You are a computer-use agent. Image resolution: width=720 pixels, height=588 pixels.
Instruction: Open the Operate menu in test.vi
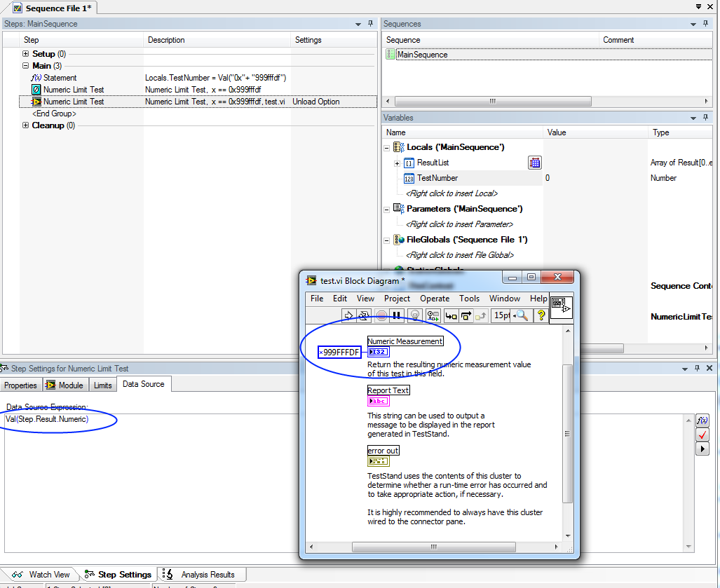pos(434,299)
